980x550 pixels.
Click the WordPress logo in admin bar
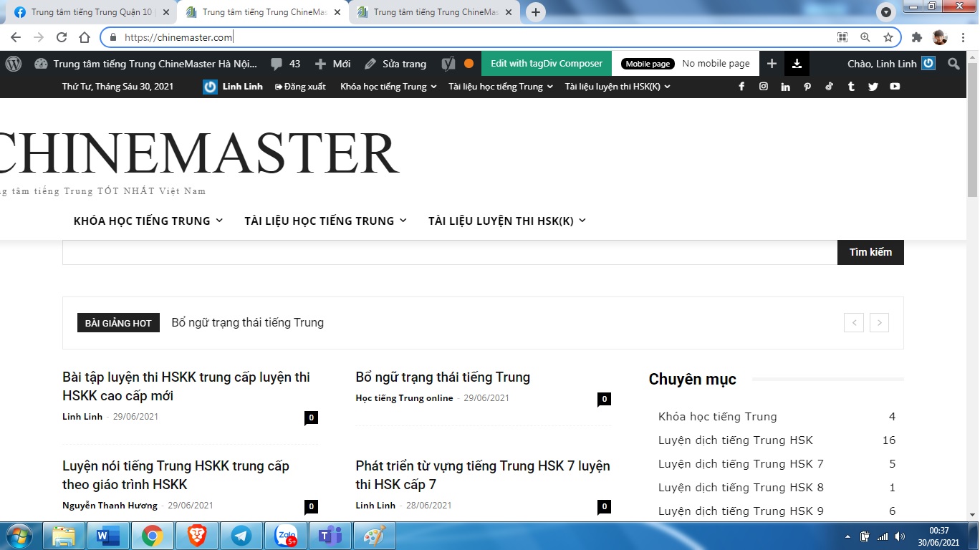(x=14, y=64)
